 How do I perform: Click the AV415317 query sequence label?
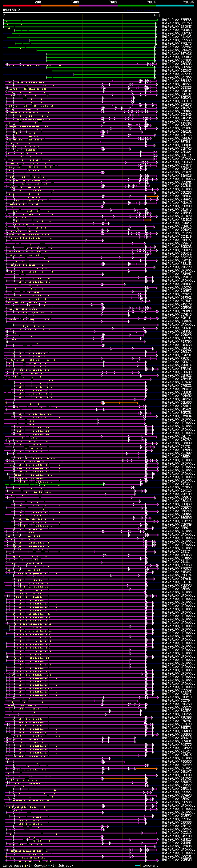tap(11, 10)
